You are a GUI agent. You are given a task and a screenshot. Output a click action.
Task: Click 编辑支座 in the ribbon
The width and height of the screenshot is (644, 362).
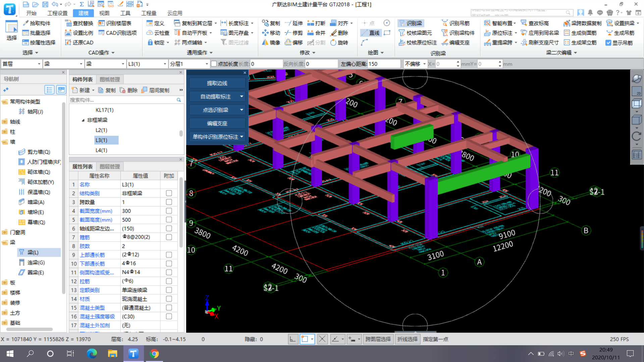coord(456,43)
